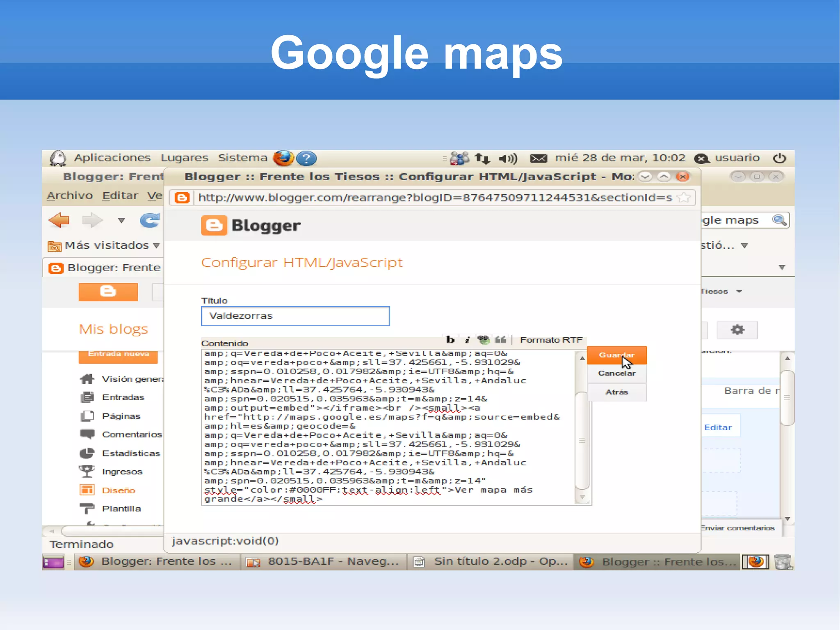The height and width of the screenshot is (630, 840).
Task: Click the network connection icon in the panel
Action: tap(482, 158)
